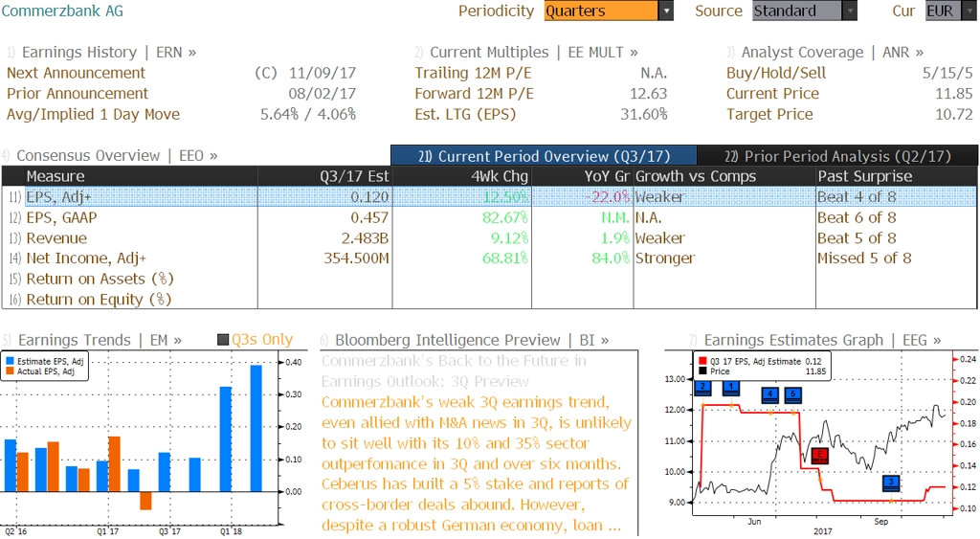980x539 pixels.
Task: Switch to Current Period Overview (Q3/17) tab
Action: [x=544, y=156]
